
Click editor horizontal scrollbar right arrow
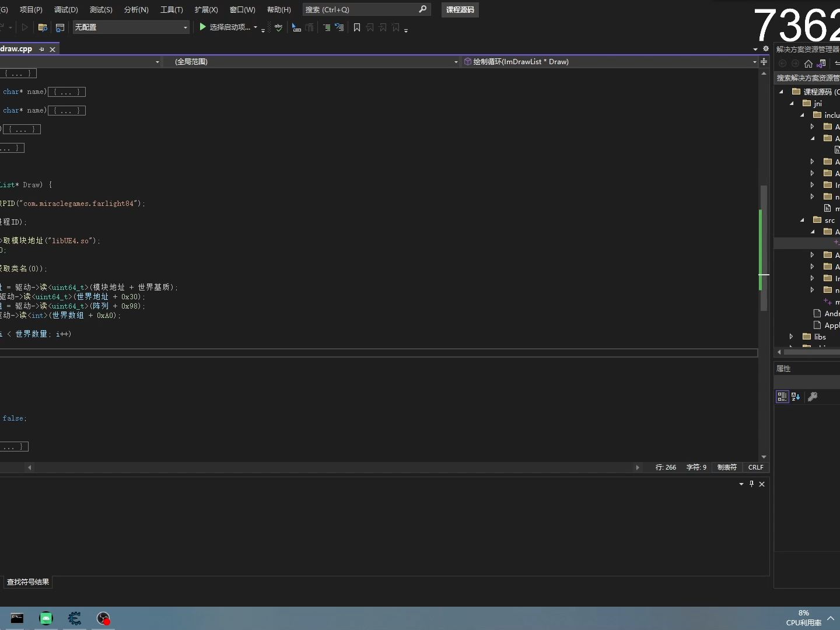(x=637, y=467)
